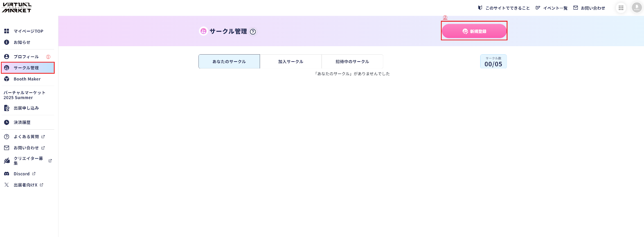Click the user avatar icon

pyautogui.click(x=636, y=8)
